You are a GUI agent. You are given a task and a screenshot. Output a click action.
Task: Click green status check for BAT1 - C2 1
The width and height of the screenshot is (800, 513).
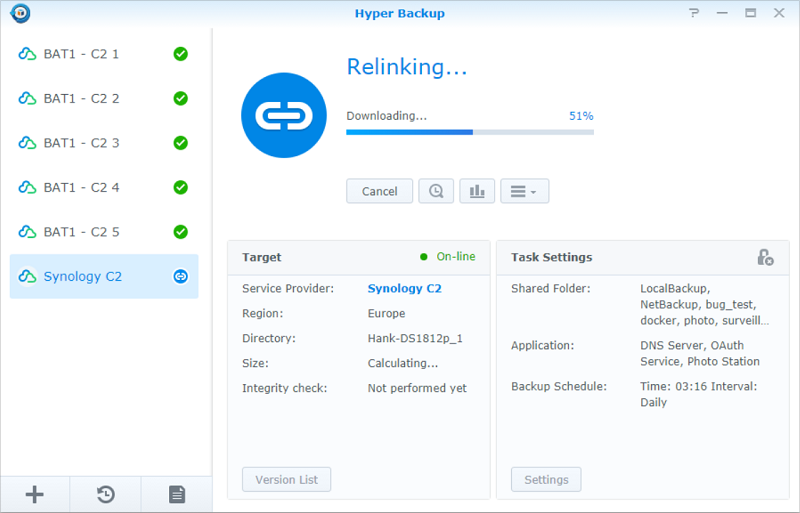(x=180, y=54)
